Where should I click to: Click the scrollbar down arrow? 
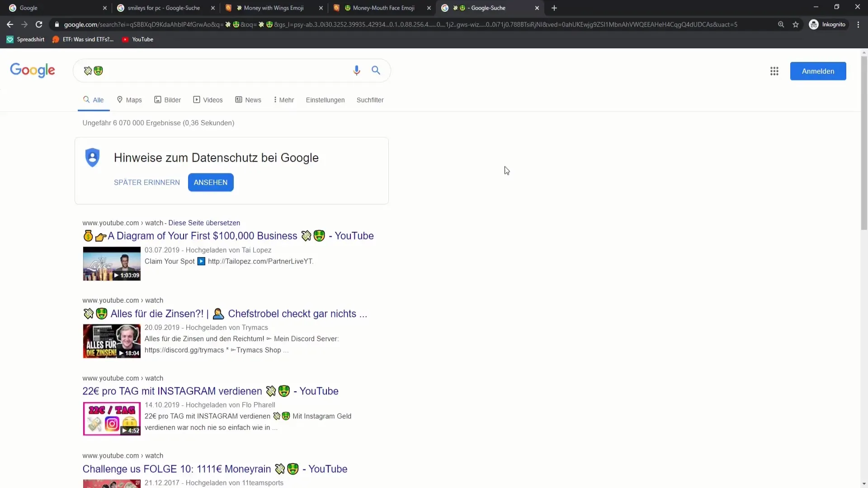864,484
